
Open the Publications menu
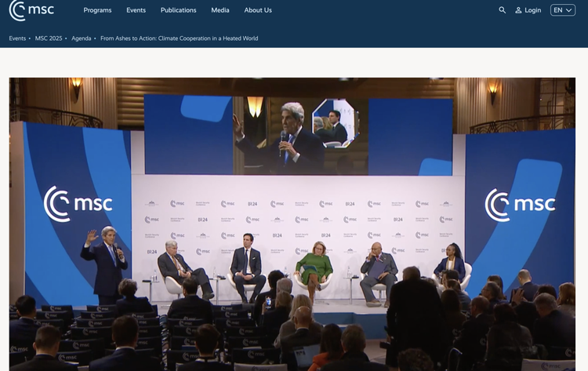point(178,10)
